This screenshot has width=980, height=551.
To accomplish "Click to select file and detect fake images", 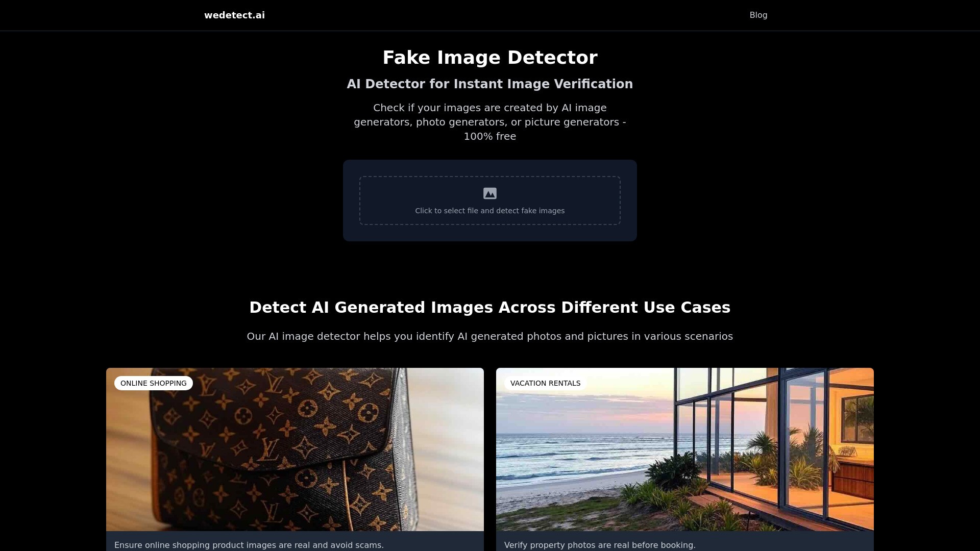I will pyautogui.click(x=489, y=210).
